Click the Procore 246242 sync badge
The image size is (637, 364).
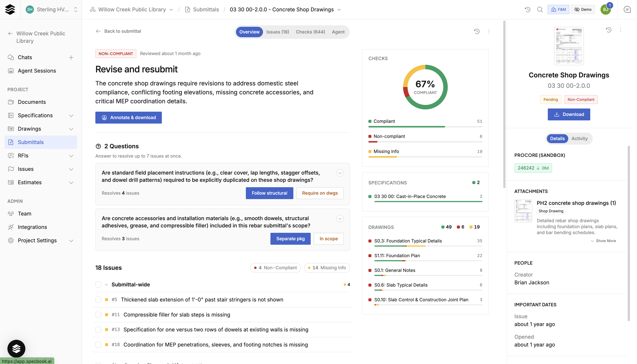tap(533, 168)
